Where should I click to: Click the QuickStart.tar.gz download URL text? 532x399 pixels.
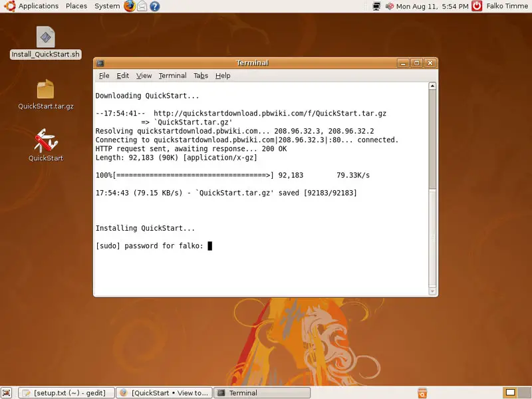(x=270, y=113)
